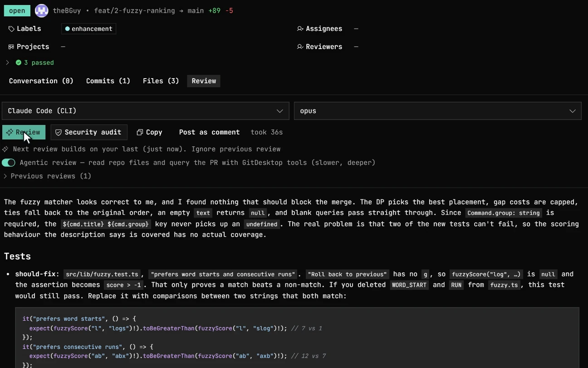Click the "Roll back to previous" code chip
The image size is (588, 368).
point(348,274)
